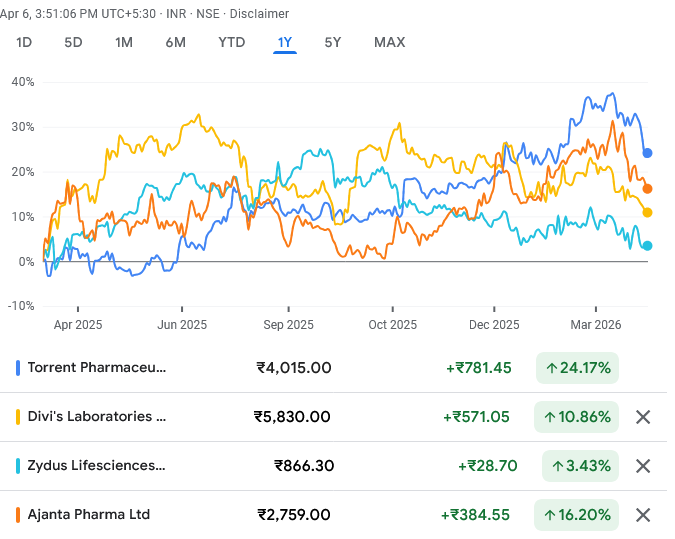Click the ₹866.30 price value
675x539 pixels.
pos(304,466)
